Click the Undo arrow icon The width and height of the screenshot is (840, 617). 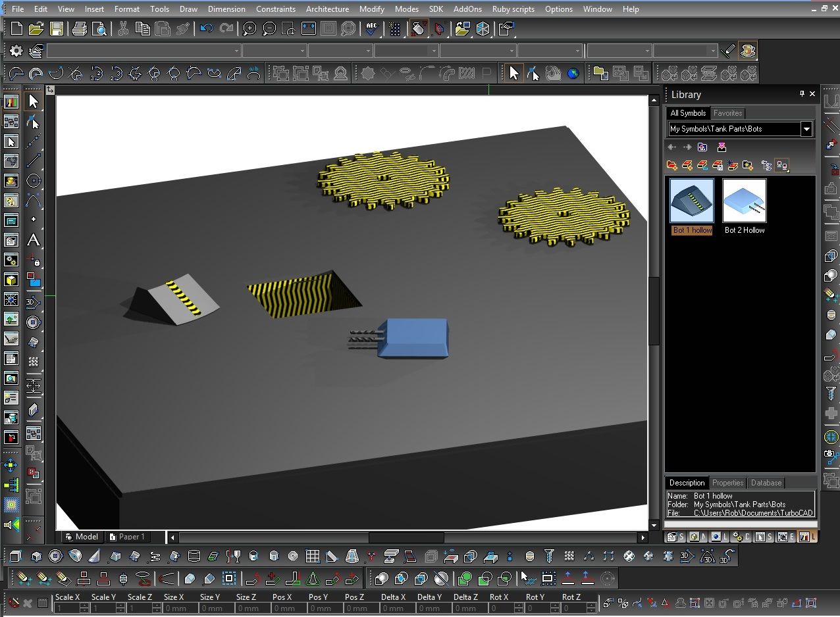tap(206, 29)
